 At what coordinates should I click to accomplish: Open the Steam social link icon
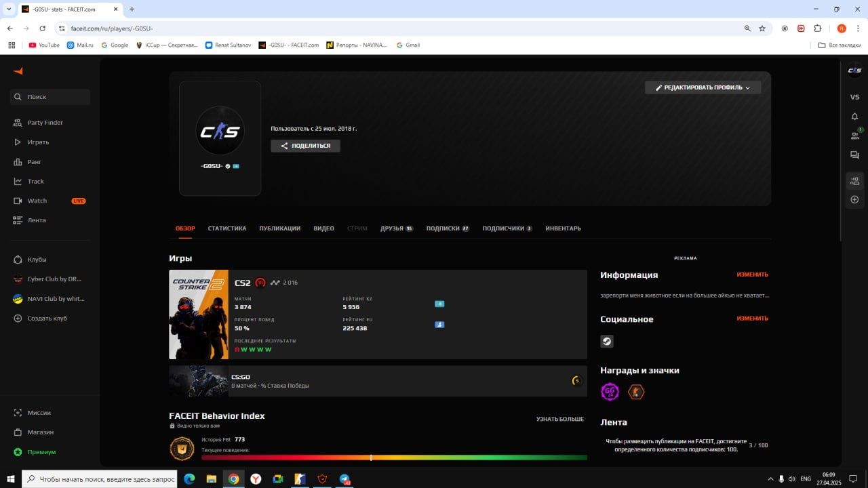(607, 342)
